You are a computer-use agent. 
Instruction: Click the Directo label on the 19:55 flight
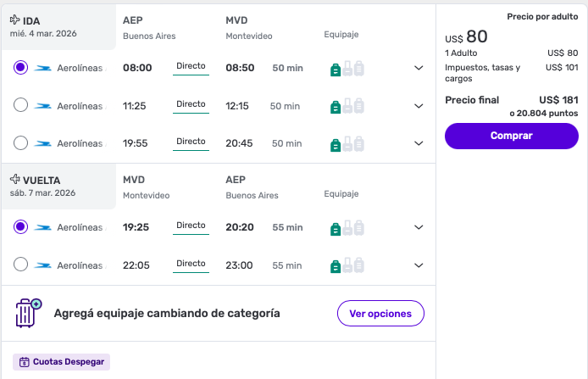click(191, 142)
